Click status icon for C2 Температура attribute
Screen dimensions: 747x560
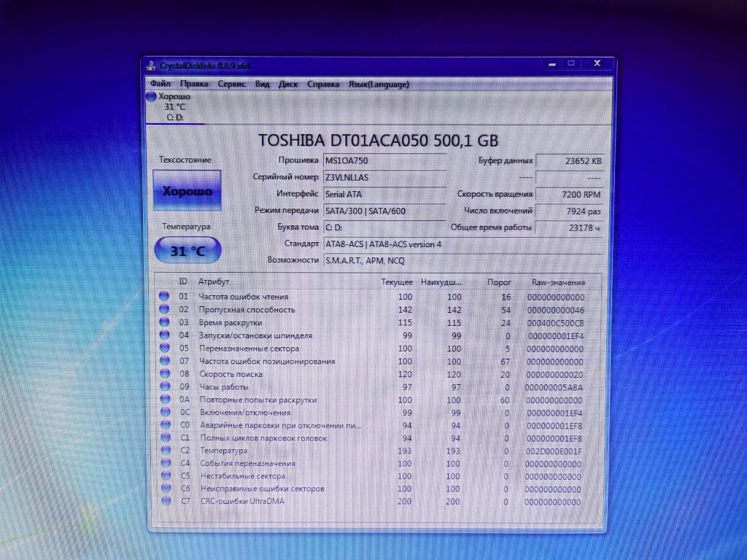(166, 450)
